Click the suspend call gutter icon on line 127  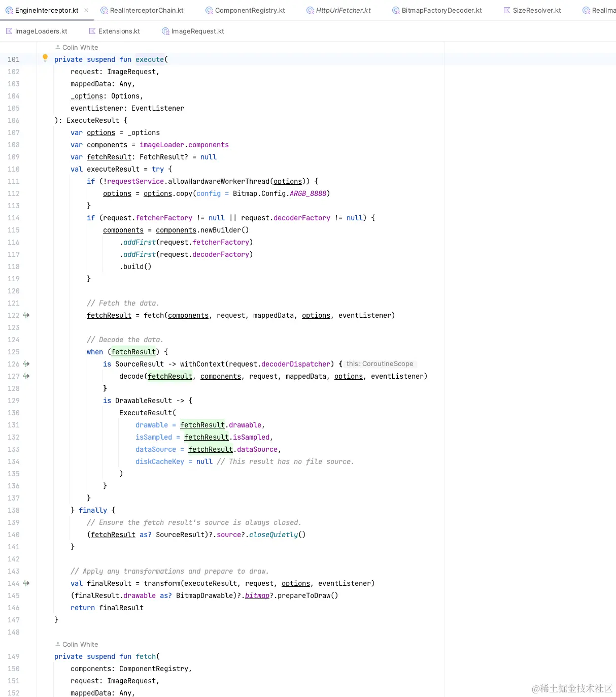pyautogui.click(x=26, y=376)
